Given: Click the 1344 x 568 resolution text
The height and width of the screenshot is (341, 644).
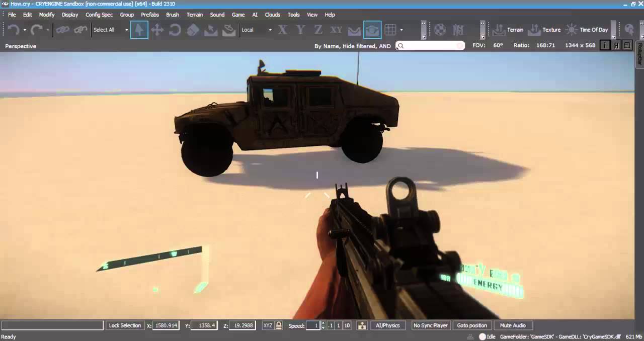Looking at the screenshot, I should 580,45.
